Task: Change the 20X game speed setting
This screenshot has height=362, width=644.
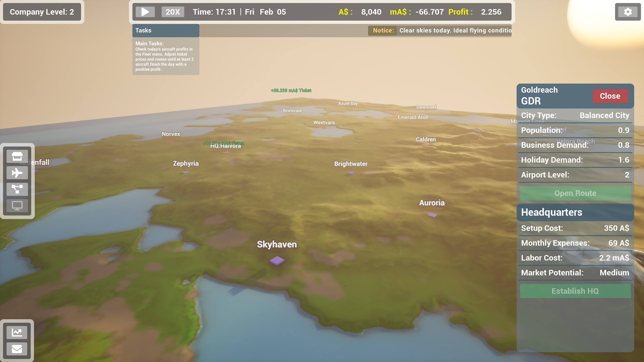Action: coord(173,12)
